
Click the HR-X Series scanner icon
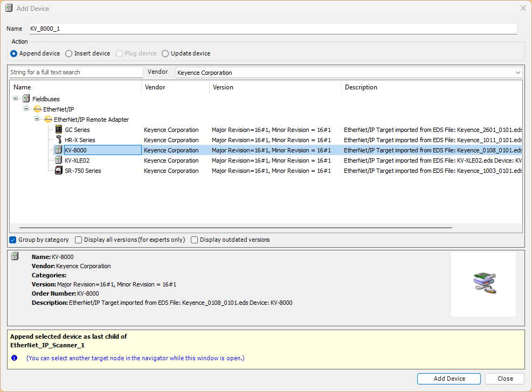click(x=59, y=139)
